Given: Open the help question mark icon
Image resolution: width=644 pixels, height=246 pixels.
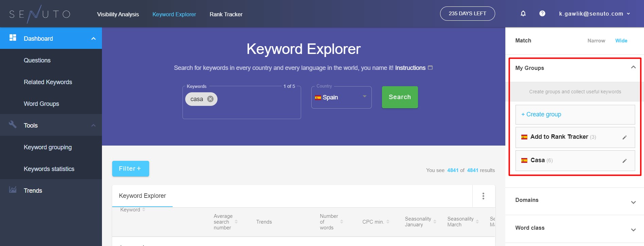Looking at the screenshot, I should (542, 14).
